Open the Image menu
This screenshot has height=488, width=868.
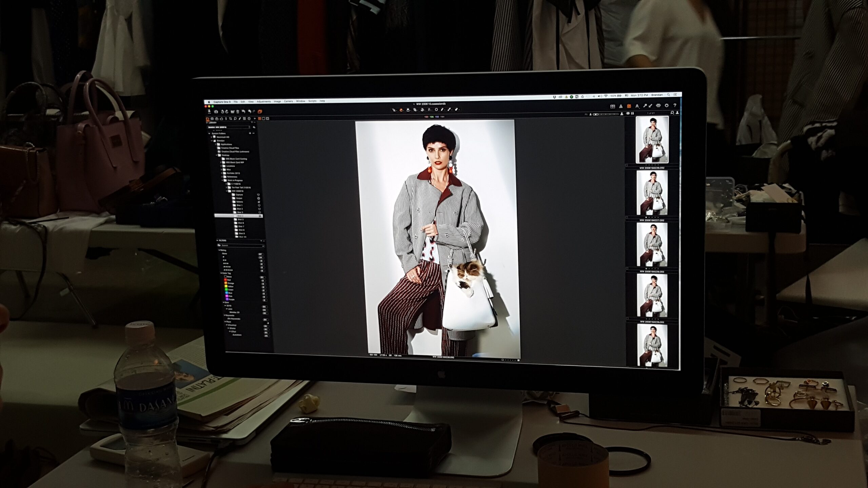277,101
